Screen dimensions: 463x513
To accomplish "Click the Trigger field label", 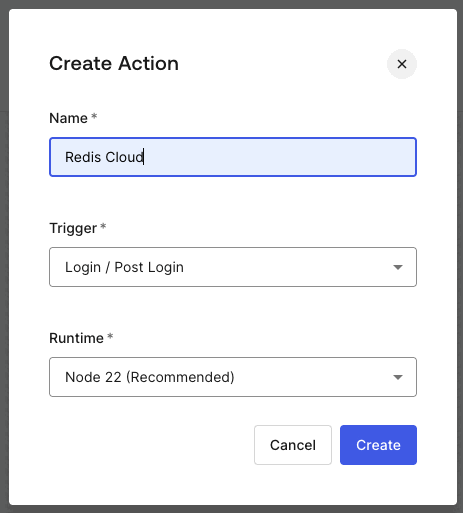I will pyautogui.click(x=73, y=228).
